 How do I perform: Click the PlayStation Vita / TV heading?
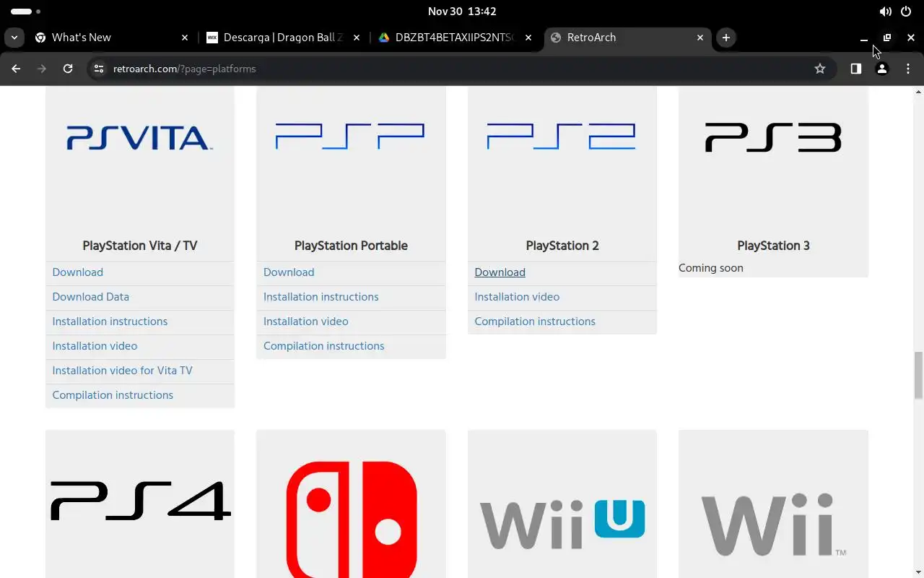pos(140,246)
